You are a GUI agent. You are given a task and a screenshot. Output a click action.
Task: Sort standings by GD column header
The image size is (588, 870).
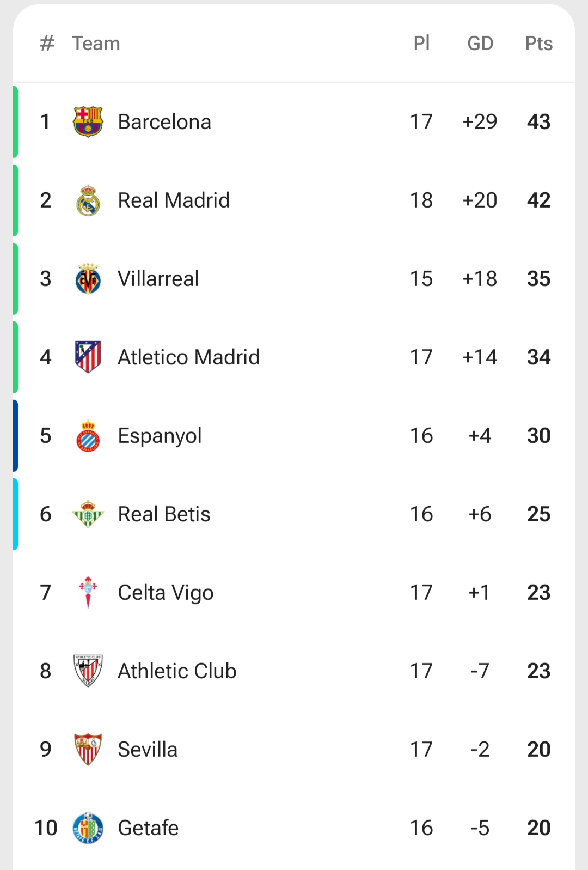480,44
